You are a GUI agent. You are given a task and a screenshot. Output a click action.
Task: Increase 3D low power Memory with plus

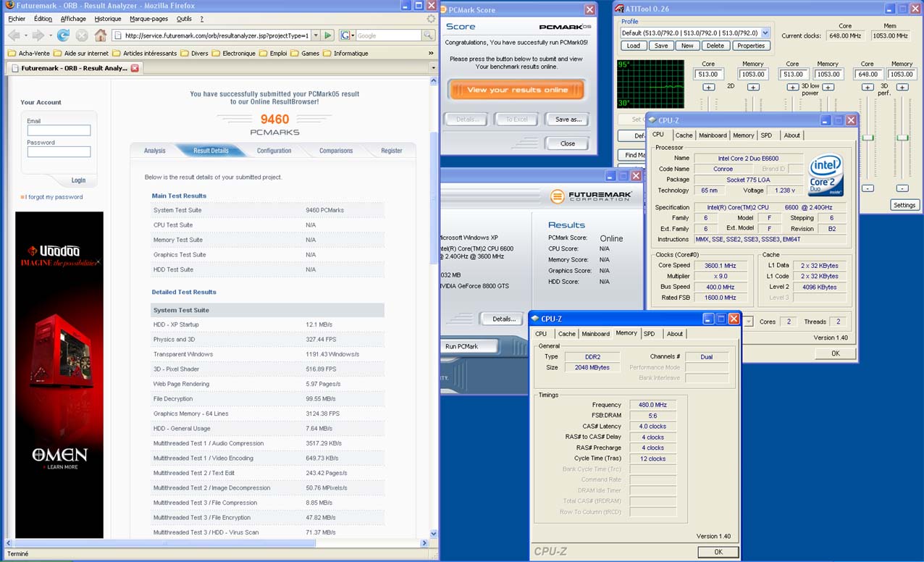pyautogui.click(x=828, y=88)
